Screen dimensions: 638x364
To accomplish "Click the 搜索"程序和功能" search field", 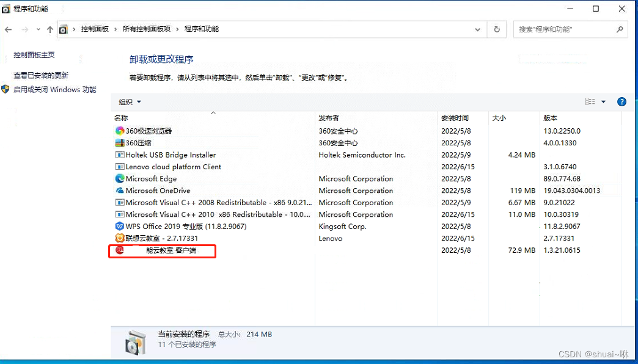I will click(x=565, y=29).
